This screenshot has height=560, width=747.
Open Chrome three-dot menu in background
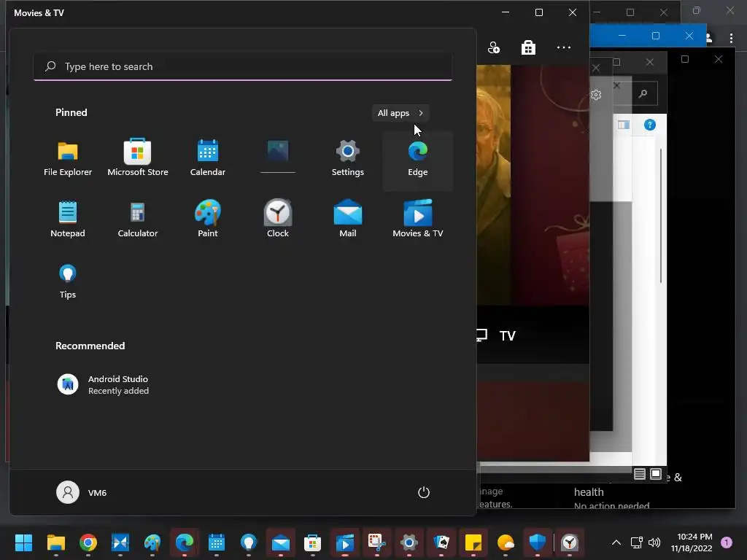[x=731, y=38]
